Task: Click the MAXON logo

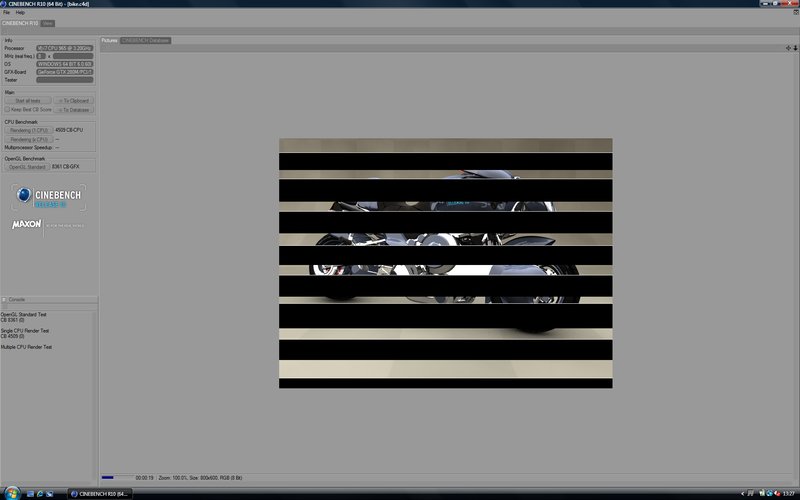Action: point(27,224)
